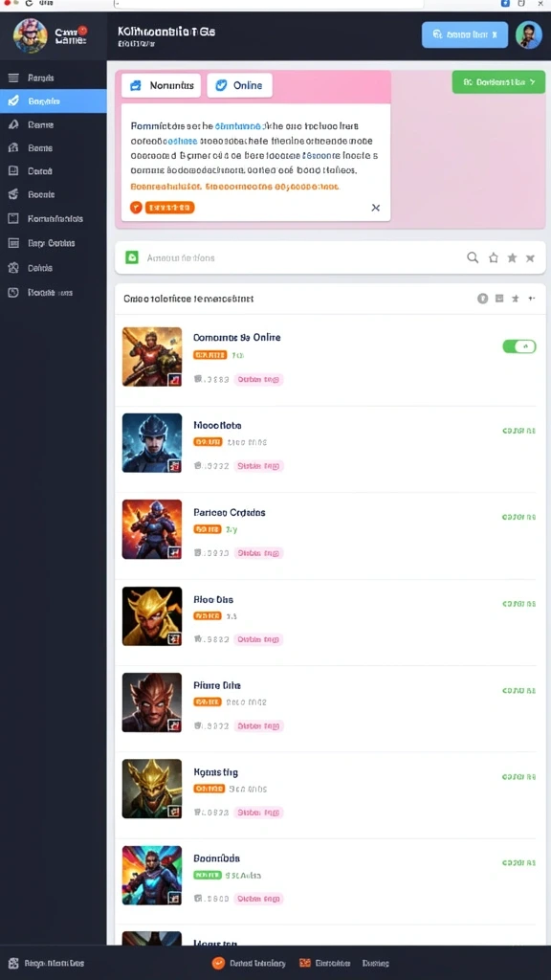Select the highlighted blue sidebar item
551x980 pixels.
[x=54, y=100]
